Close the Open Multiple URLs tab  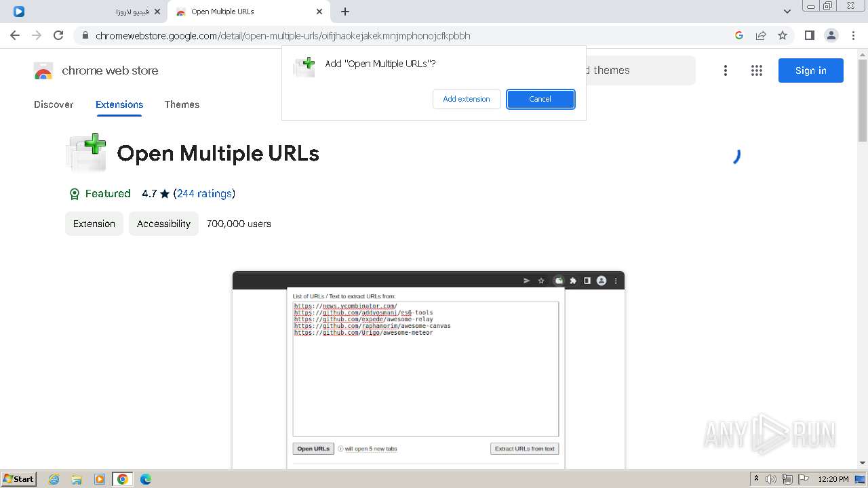point(319,12)
